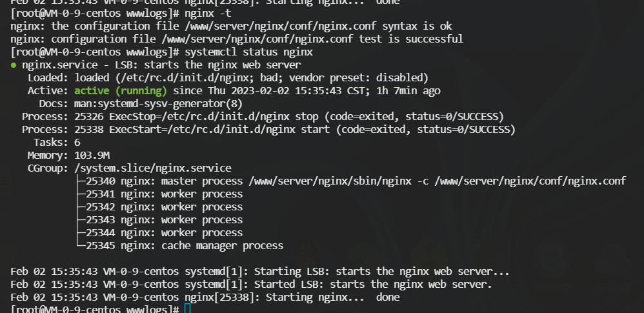Click the cache manager process 25345 entry

(179, 246)
